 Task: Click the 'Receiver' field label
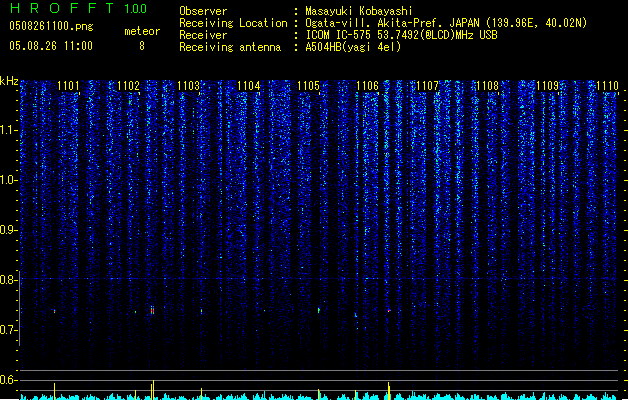(x=203, y=35)
